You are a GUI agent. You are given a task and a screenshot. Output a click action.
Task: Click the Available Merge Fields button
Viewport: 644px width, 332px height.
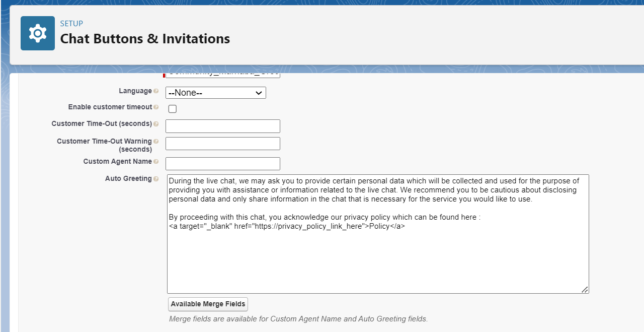pos(208,304)
